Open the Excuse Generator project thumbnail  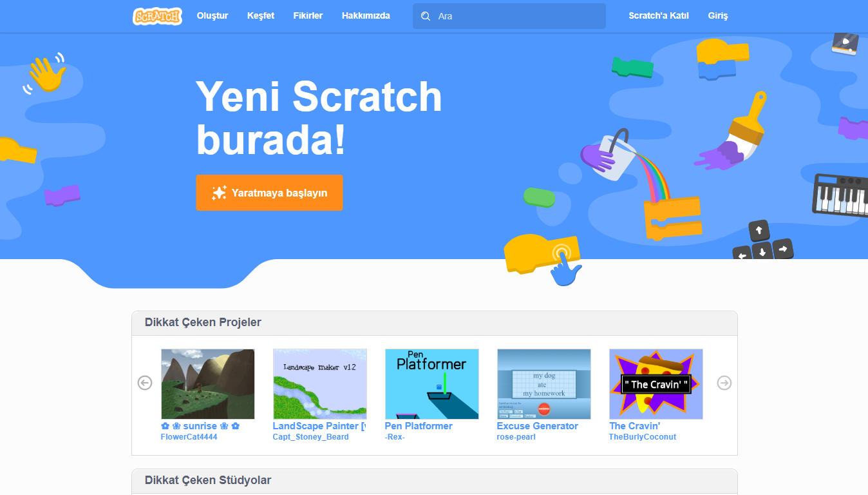click(544, 384)
